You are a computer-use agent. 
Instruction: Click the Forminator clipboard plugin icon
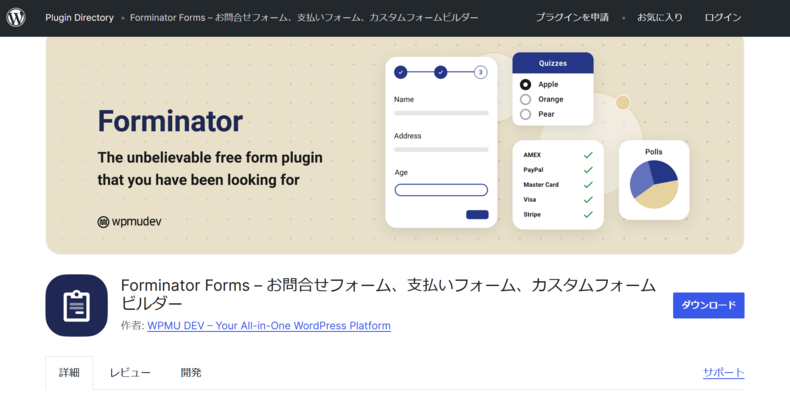coord(77,305)
